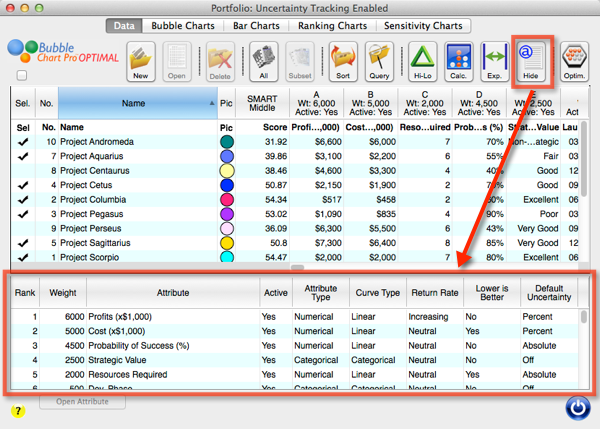Screen dimensions: 600x429
Task: Click Project Pegasus purple color swatch
Action: click(x=227, y=213)
